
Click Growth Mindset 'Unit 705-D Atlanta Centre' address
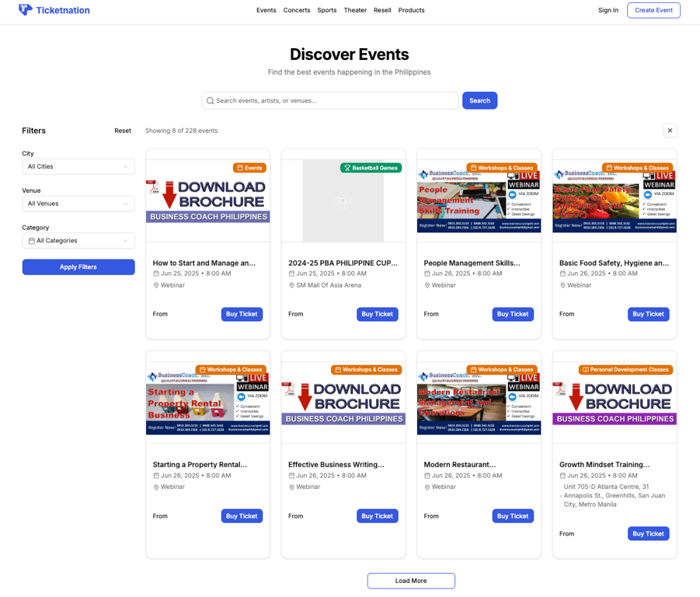point(615,496)
